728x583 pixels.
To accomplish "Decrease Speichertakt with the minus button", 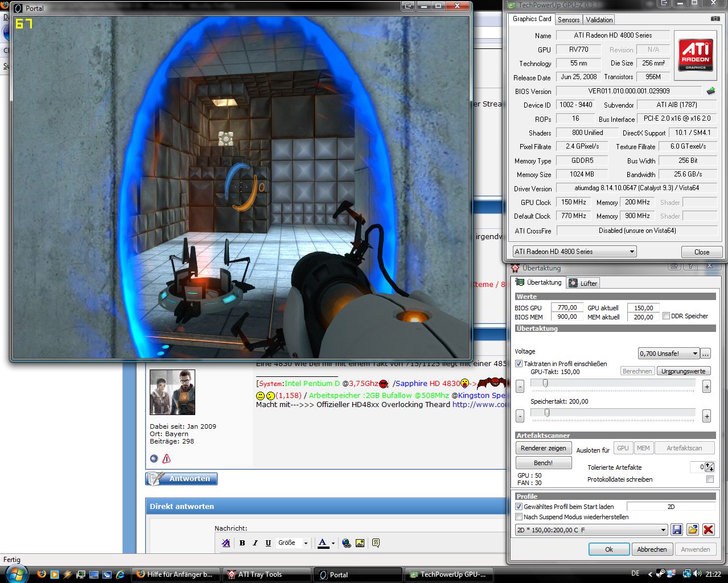I will (520, 416).
